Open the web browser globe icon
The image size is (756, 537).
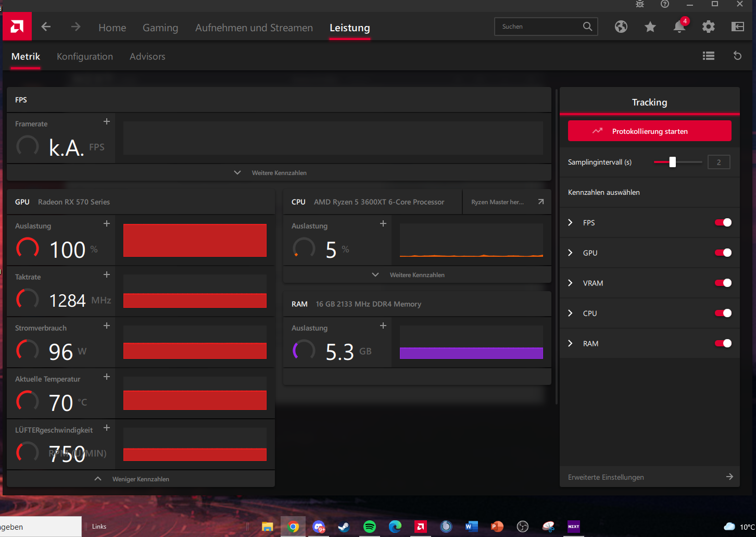(621, 27)
